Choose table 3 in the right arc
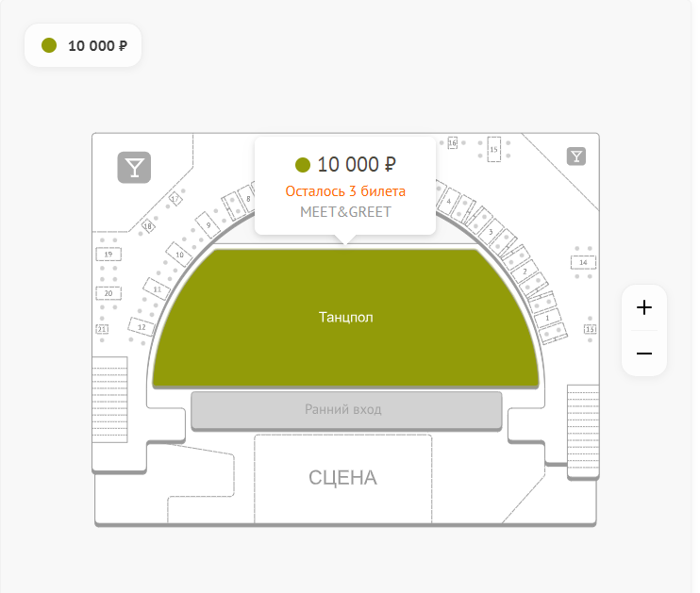The image size is (700, 593). click(491, 231)
